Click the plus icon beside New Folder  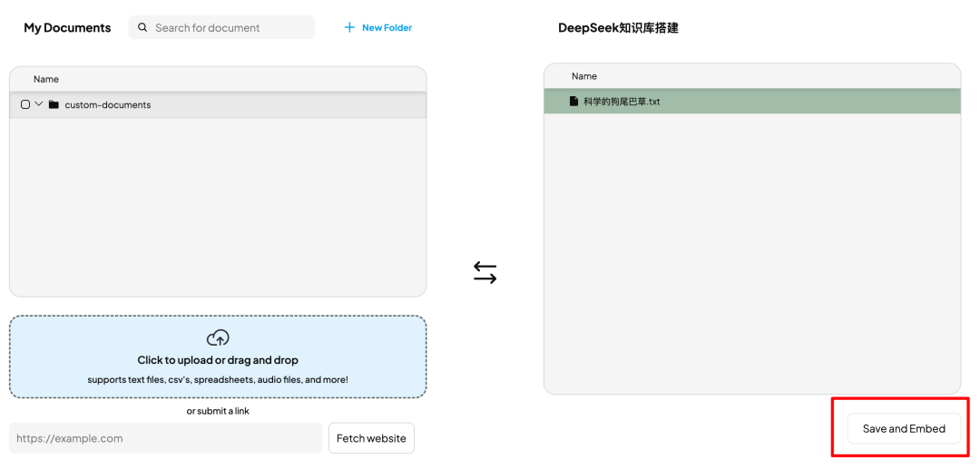tap(349, 27)
